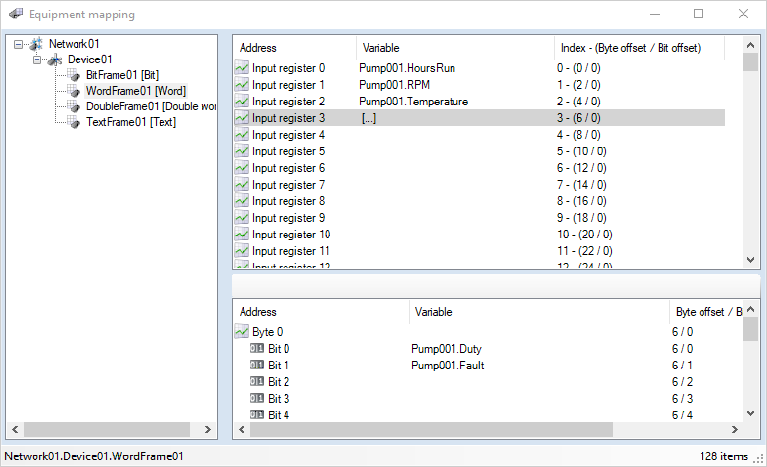767x467 pixels.
Task: Click the chart icon beside Input register 5
Action: (241, 151)
